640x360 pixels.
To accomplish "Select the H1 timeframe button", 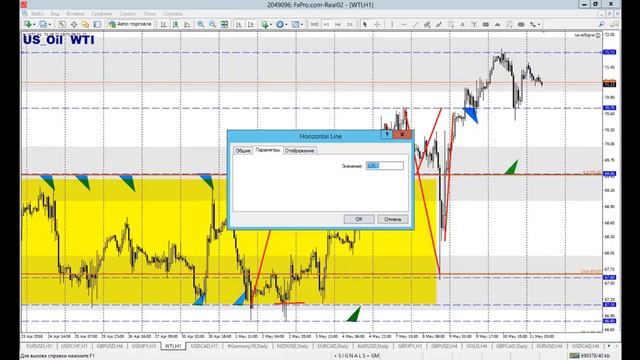I will 327,24.
